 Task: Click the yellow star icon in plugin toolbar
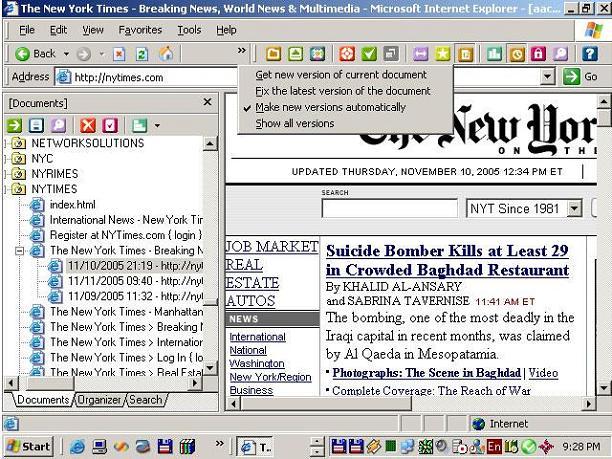coord(443,53)
